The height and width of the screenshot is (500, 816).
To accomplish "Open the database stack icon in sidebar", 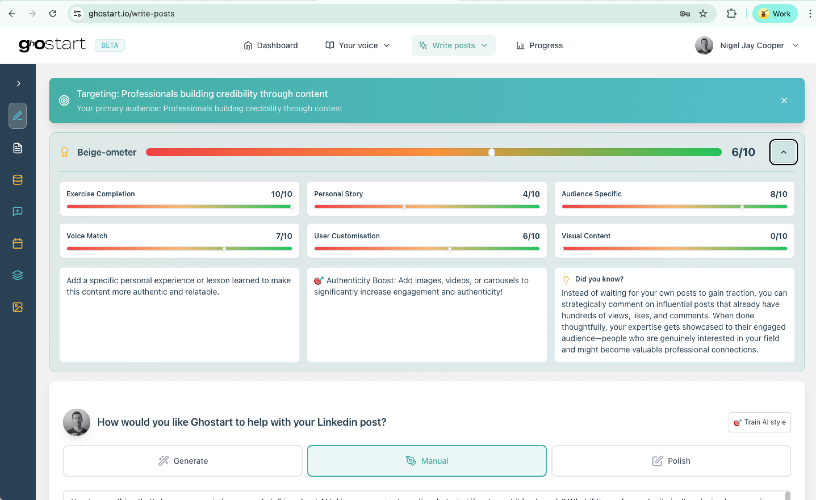I will point(18,180).
